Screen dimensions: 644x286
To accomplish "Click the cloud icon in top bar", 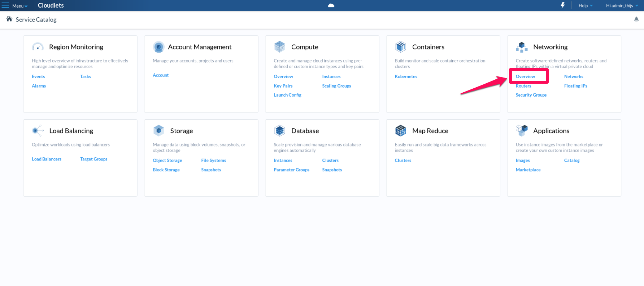I will (331, 5).
